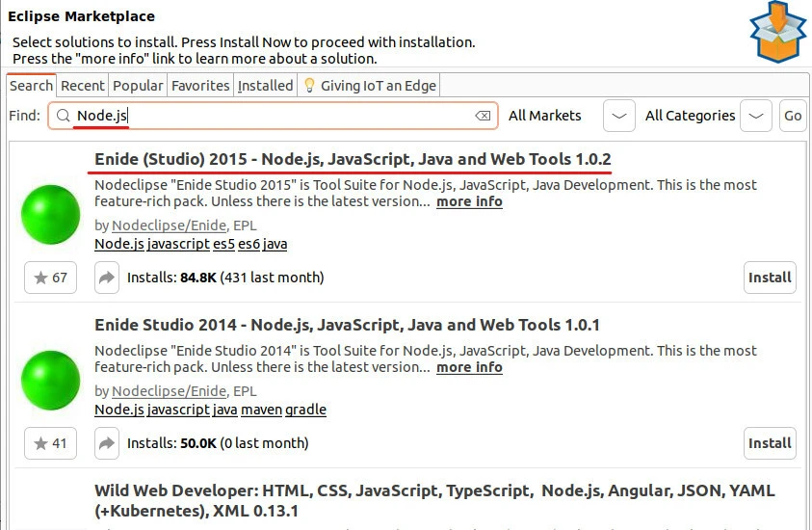Click the green sphere logo of Enide Studio 2014
Image resolution: width=812 pixels, height=530 pixels.
tap(51, 382)
